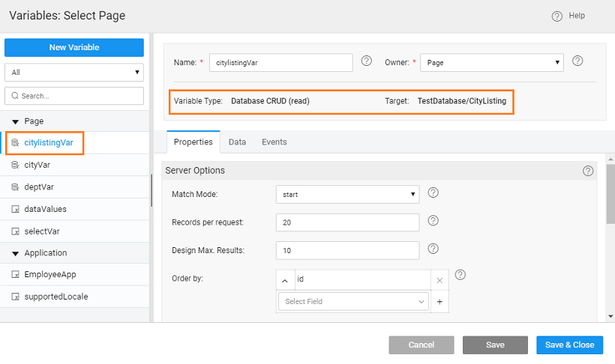Click help icon for Records per request
Viewport: 615px width, 364px height.
pos(433,221)
